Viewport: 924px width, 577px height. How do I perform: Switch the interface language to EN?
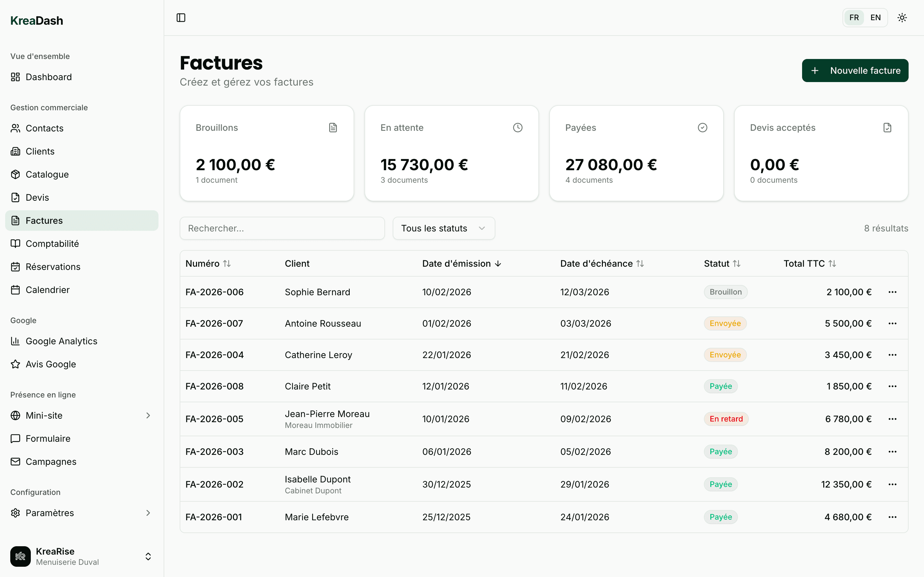click(875, 18)
